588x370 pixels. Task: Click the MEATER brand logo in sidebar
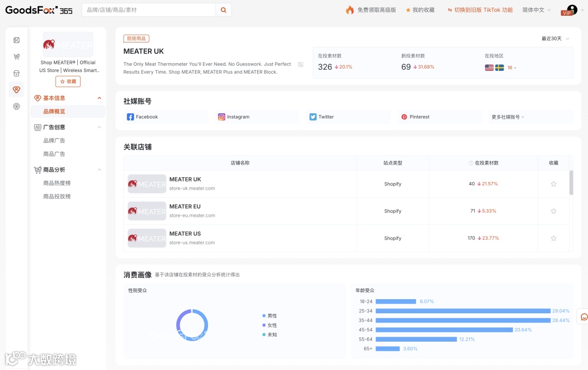[68, 45]
